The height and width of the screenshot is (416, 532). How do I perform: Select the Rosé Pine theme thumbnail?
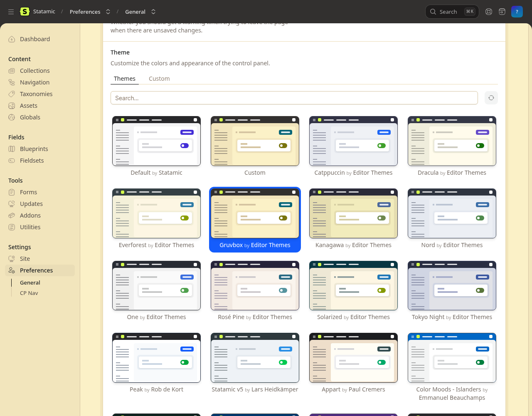pos(255,285)
